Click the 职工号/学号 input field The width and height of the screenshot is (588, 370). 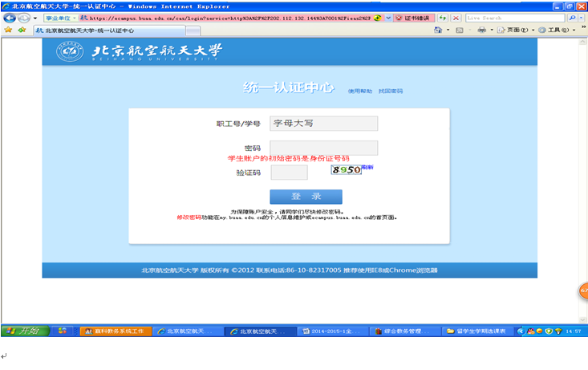(x=323, y=124)
